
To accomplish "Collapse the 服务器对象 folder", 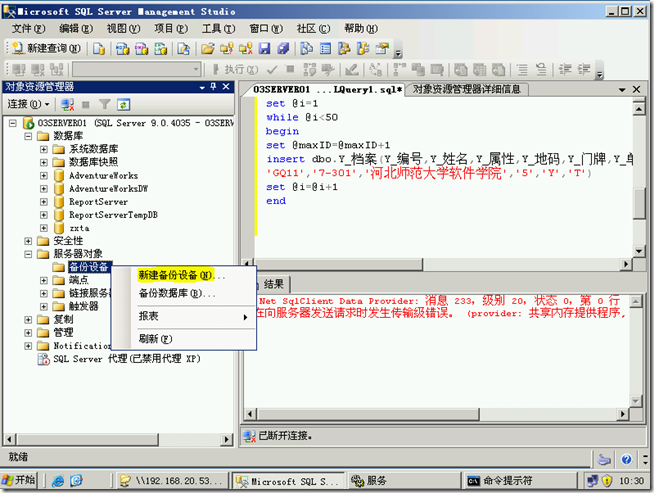I will click(28, 254).
